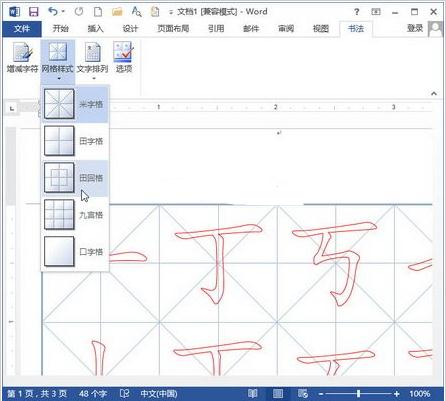Switch to the 设计 (Design) tab

pyautogui.click(x=130, y=29)
